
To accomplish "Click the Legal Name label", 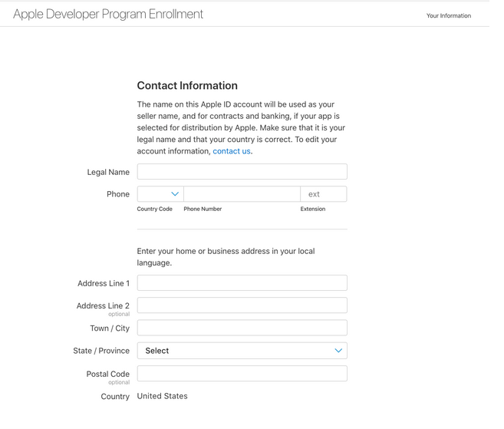I will 108,172.
